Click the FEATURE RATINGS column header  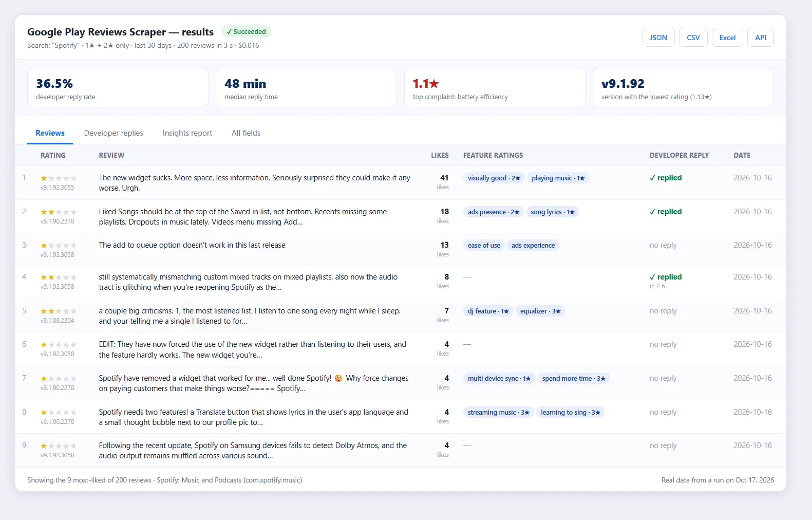pyautogui.click(x=493, y=155)
